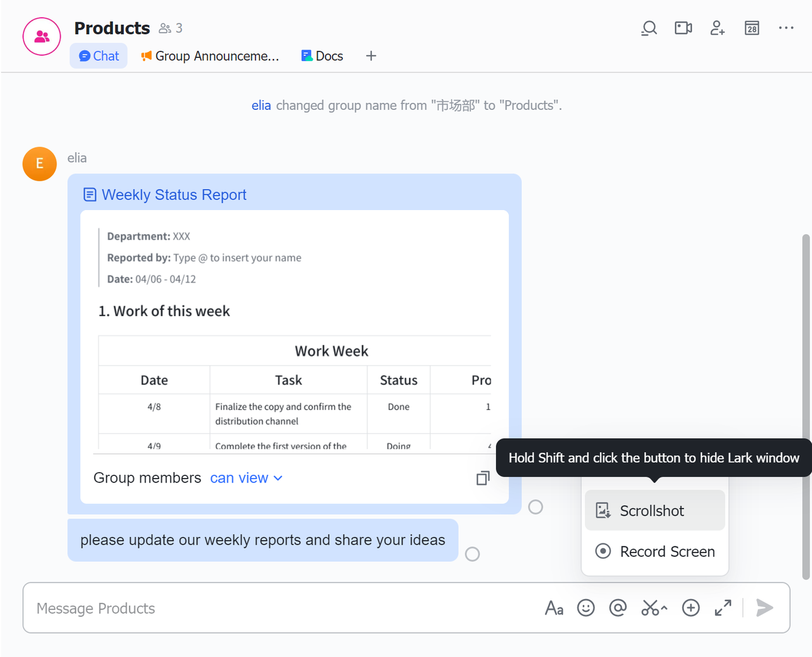Select the circle beside the 'please update' message
This screenshot has width=812, height=657.
[x=473, y=554]
